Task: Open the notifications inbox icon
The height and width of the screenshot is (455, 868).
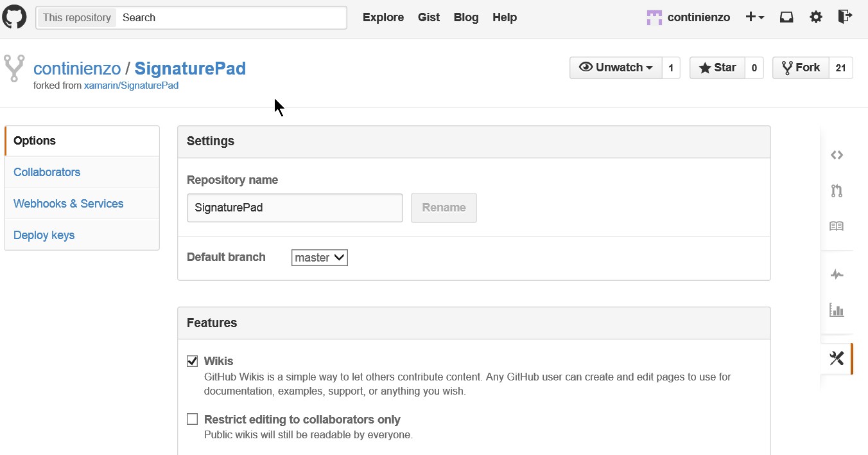Action: (786, 17)
